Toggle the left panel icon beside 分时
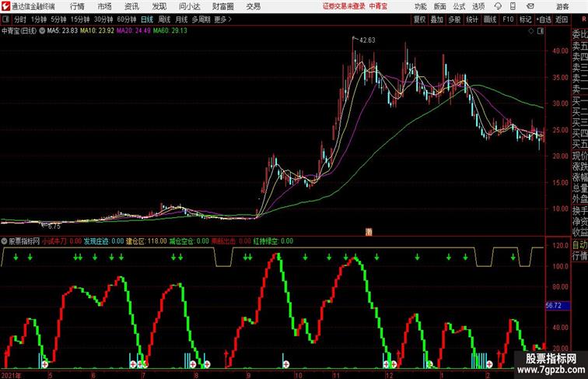 pos(5,19)
